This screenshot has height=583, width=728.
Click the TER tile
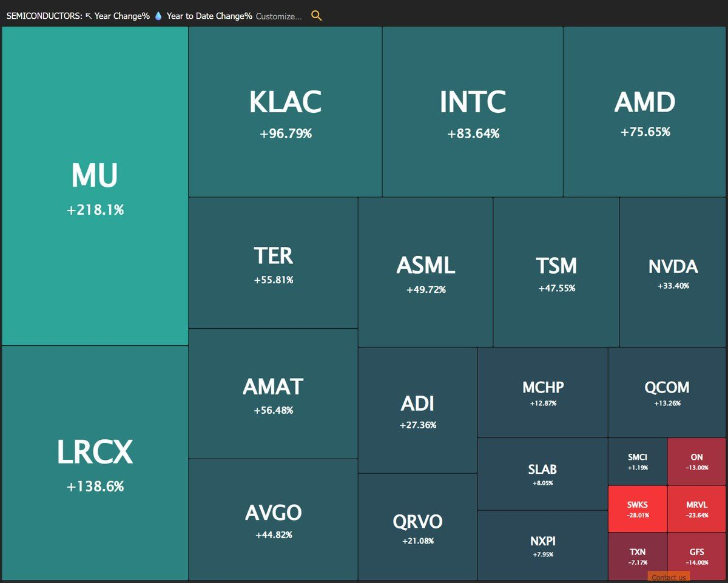(273, 263)
